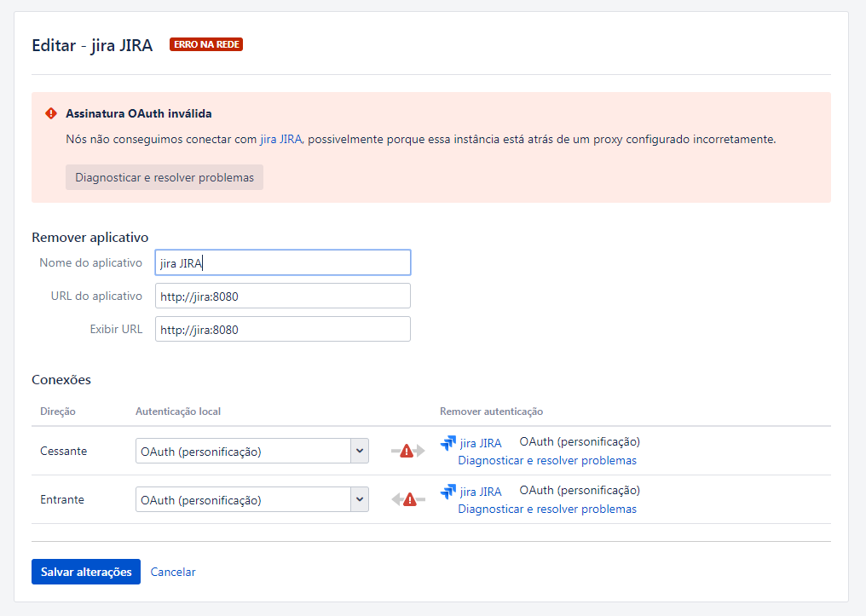The image size is (866, 616).
Task: Open jira JIRA link in Entrante row
Action: tap(481, 492)
